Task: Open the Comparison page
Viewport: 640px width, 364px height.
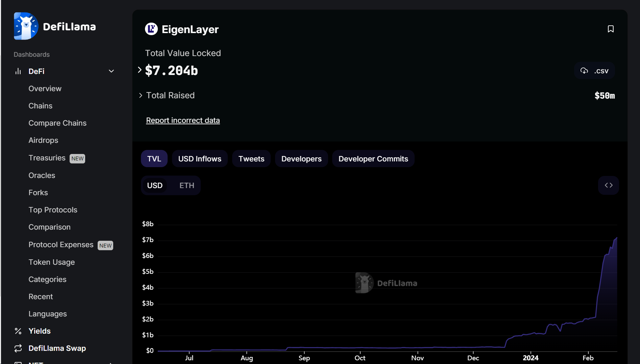Action: click(50, 227)
